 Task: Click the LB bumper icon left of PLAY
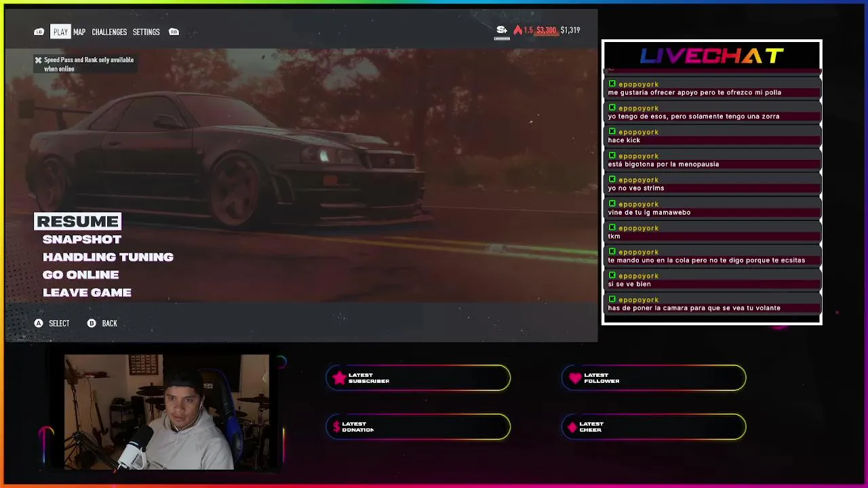39,32
